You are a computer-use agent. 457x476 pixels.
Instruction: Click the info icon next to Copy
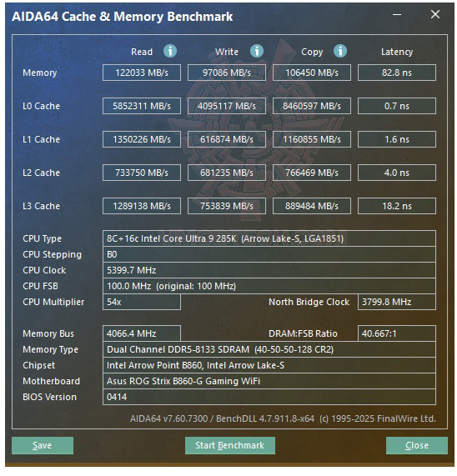coord(340,51)
